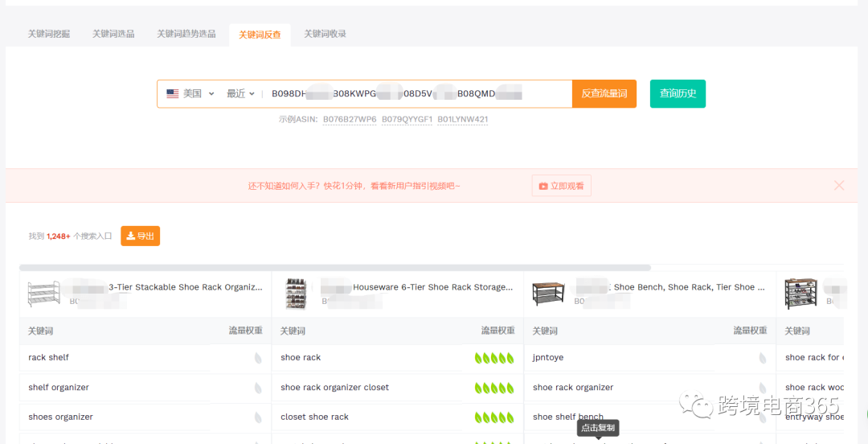868x444 pixels.
Task: Click traffic weight leaf icon for "jpntoye"
Action: [763, 358]
